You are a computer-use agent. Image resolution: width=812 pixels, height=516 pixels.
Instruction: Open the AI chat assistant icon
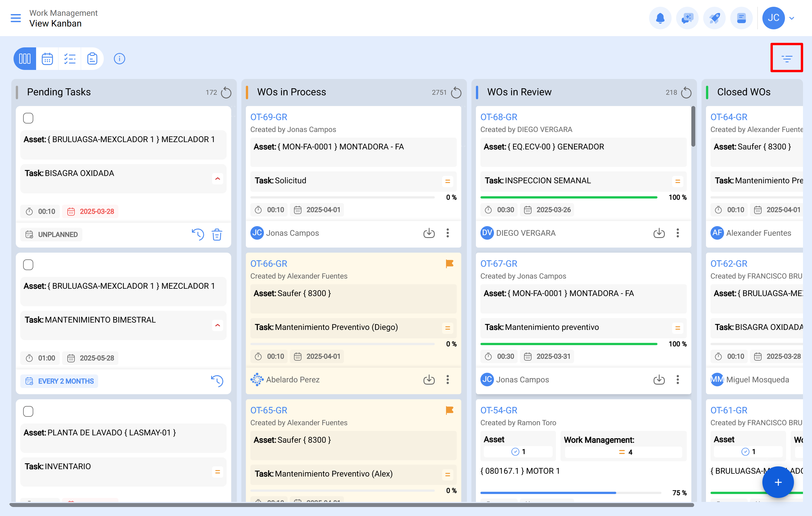coord(687,18)
